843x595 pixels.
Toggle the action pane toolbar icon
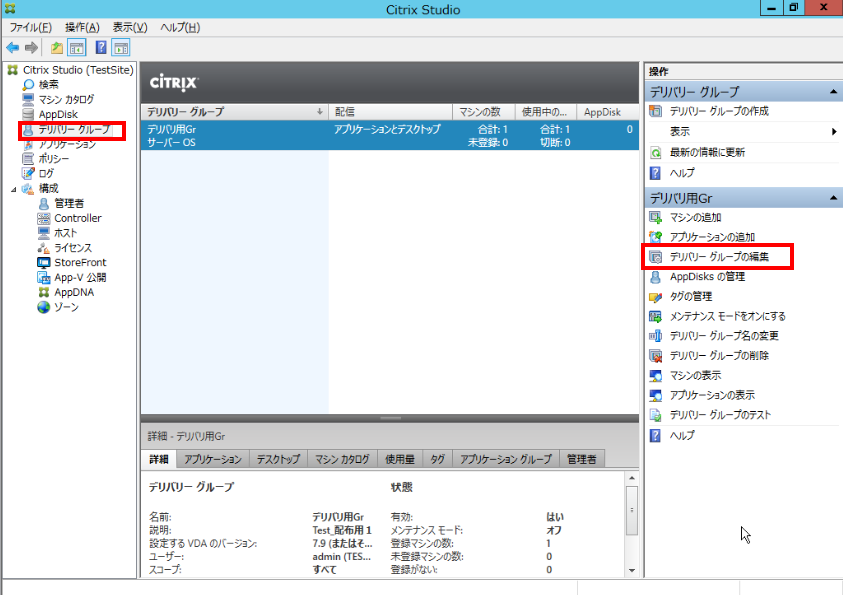click(x=121, y=48)
